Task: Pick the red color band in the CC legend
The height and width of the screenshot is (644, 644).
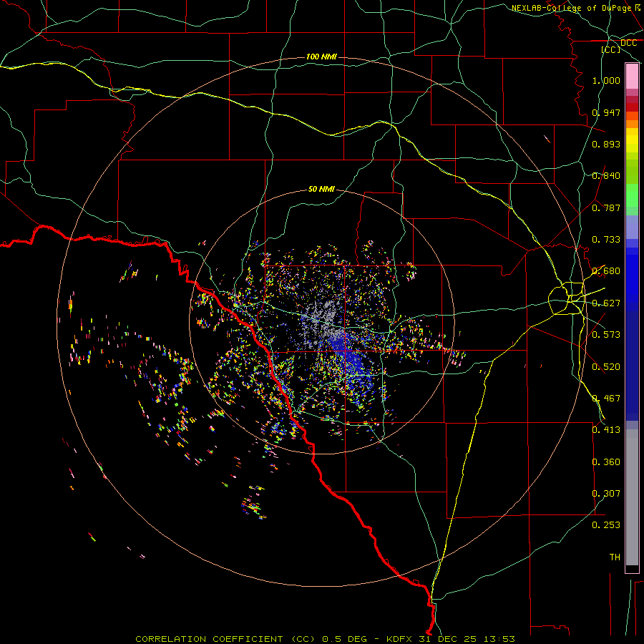Action: click(x=632, y=107)
